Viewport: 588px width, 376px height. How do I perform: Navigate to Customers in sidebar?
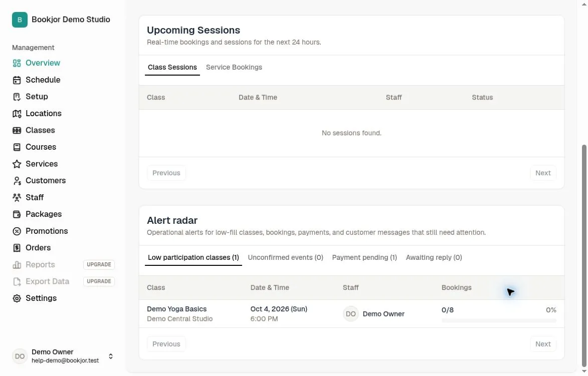[46, 181]
